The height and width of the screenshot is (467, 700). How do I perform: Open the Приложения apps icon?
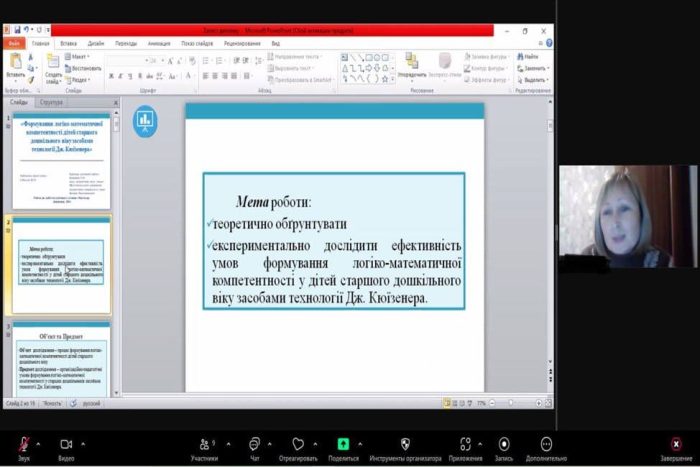click(465, 443)
